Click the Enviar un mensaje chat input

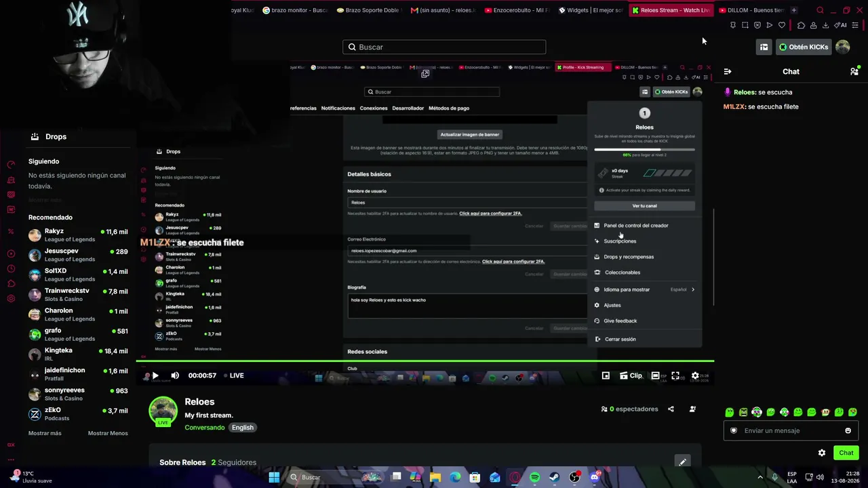791,430
